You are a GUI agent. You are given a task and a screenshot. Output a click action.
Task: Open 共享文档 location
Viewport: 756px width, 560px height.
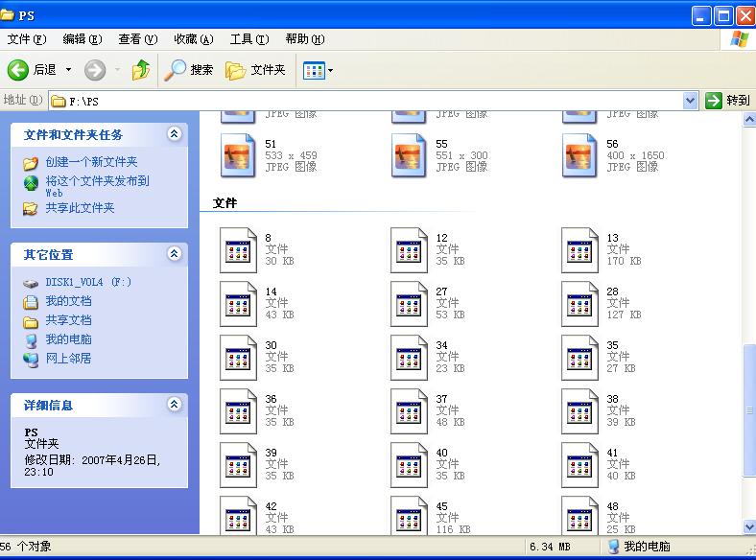(68, 320)
